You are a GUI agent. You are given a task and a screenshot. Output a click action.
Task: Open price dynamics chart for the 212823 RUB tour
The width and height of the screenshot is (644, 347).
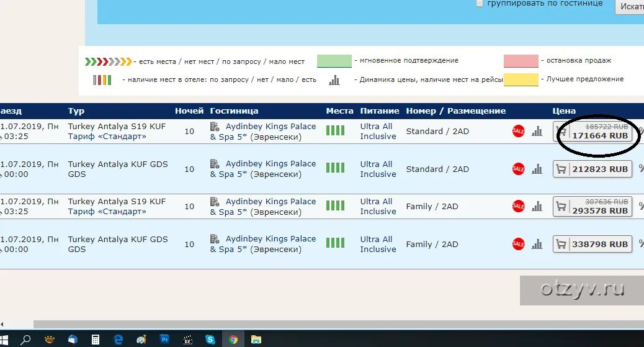click(x=537, y=169)
